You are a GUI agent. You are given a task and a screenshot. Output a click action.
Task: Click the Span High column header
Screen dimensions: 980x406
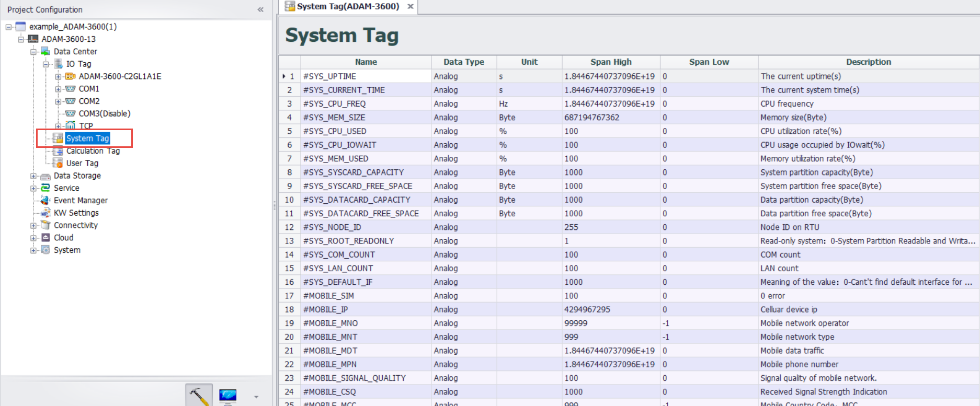(610, 62)
